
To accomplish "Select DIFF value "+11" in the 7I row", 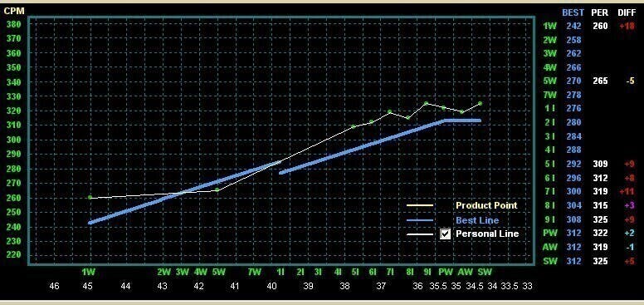I will pos(627,191).
